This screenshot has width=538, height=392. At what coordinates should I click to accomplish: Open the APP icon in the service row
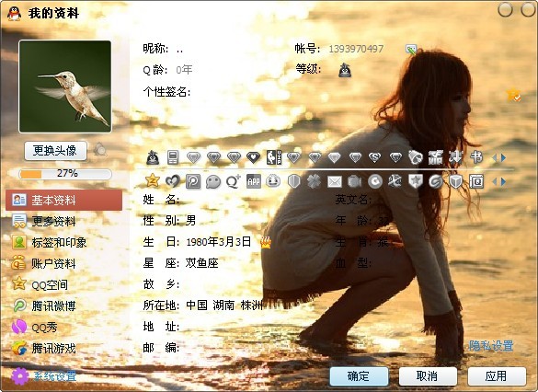[254, 181]
